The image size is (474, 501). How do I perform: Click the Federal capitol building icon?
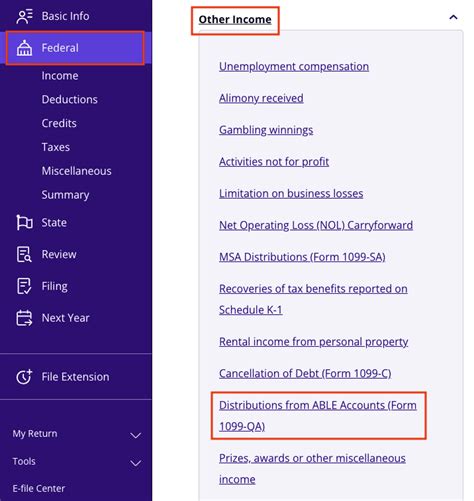[x=24, y=48]
